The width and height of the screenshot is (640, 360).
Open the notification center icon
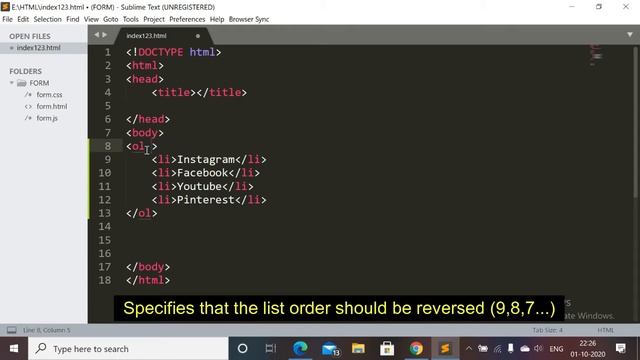point(621,349)
